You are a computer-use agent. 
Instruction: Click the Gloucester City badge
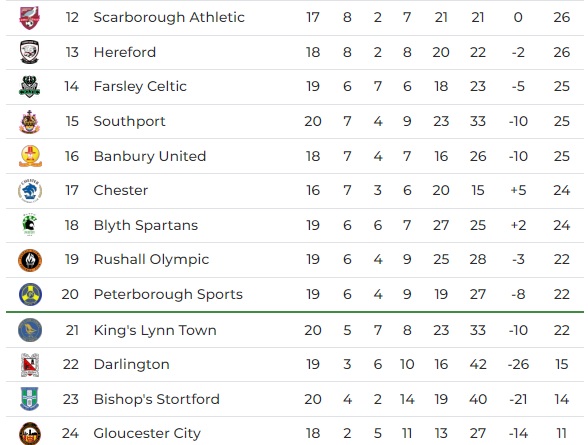[30, 433]
